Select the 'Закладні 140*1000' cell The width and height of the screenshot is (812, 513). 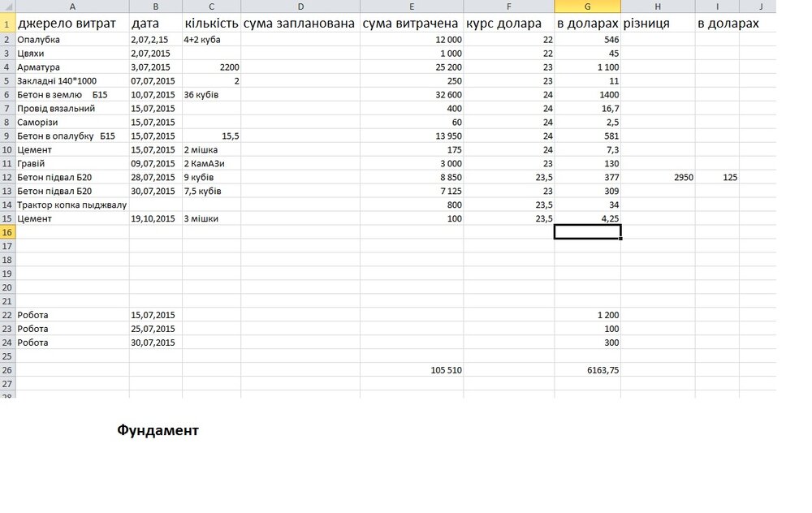pyautogui.click(x=72, y=81)
